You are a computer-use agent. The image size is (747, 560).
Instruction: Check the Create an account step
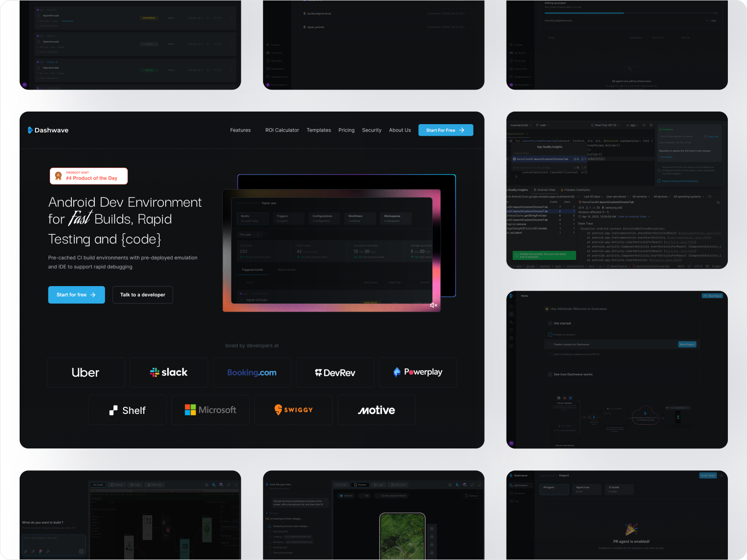pyautogui.click(x=550, y=335)
